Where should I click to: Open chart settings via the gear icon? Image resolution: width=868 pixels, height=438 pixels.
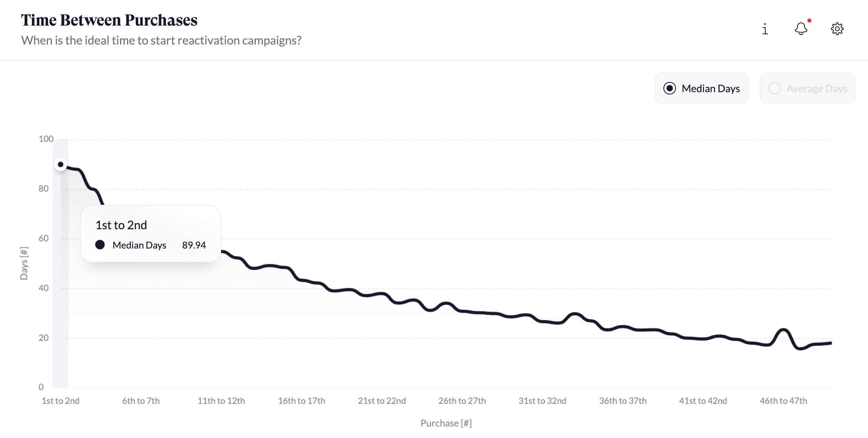click(x=837, y=29)
